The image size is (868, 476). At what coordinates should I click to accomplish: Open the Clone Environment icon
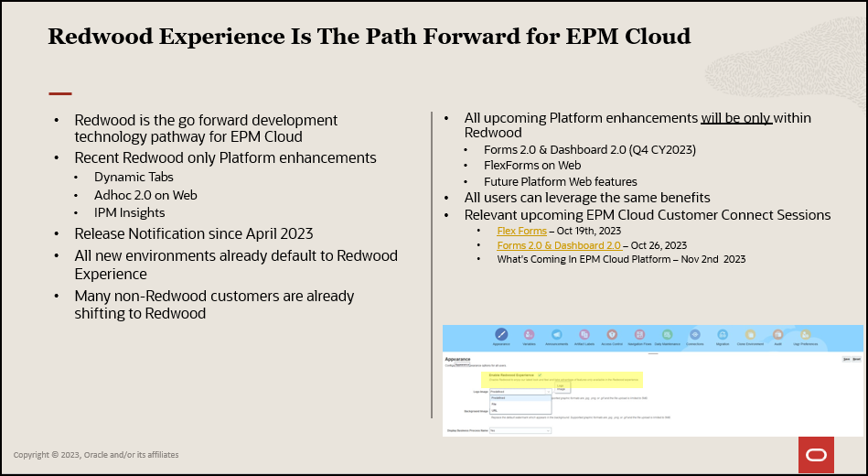[750, 335]
